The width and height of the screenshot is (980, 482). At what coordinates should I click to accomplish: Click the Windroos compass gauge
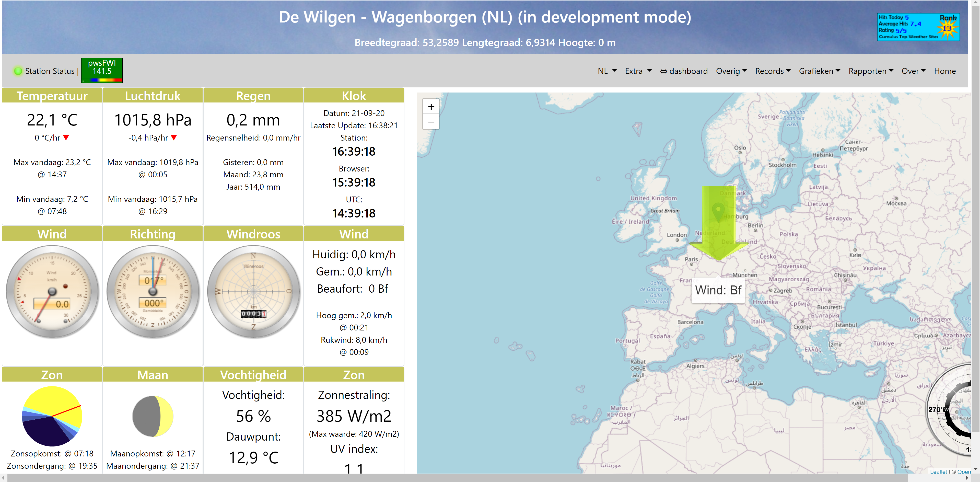[x=253, y=292]
